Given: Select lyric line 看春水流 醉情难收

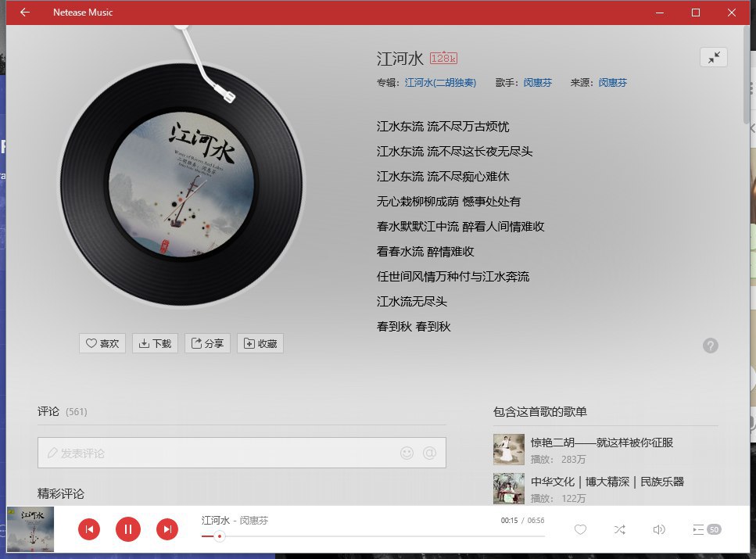Looking at the screenshot, I should 425,251.
